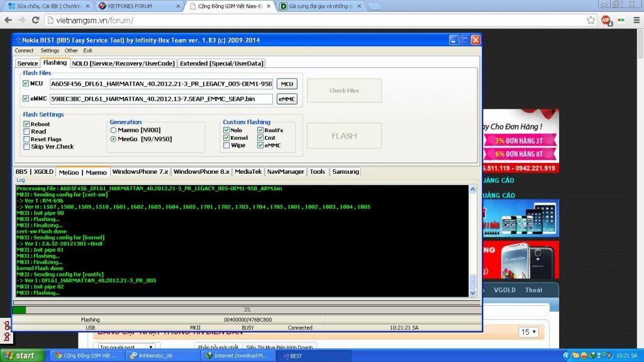644x362 pixels.
Task: Toggle the Nolo custom flashing checkbox
Action: pos(226,130)
